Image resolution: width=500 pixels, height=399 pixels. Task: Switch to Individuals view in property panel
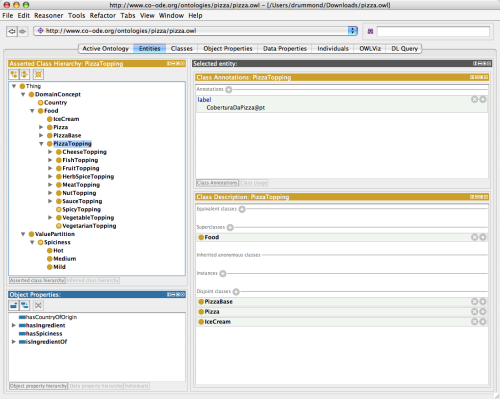click(136, 386)
